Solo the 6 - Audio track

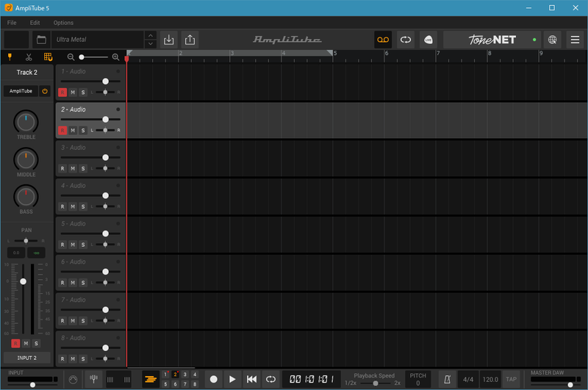tap(83, 283)
